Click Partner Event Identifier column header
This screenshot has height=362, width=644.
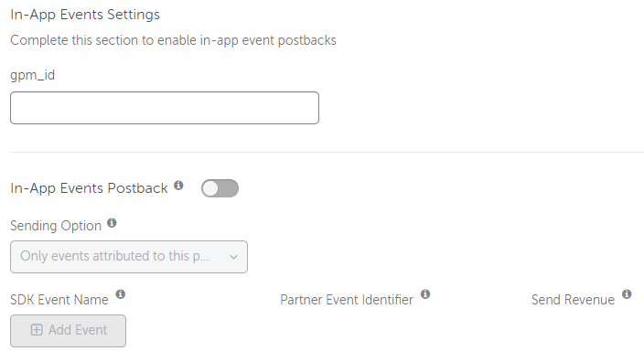tap(347, 300)
